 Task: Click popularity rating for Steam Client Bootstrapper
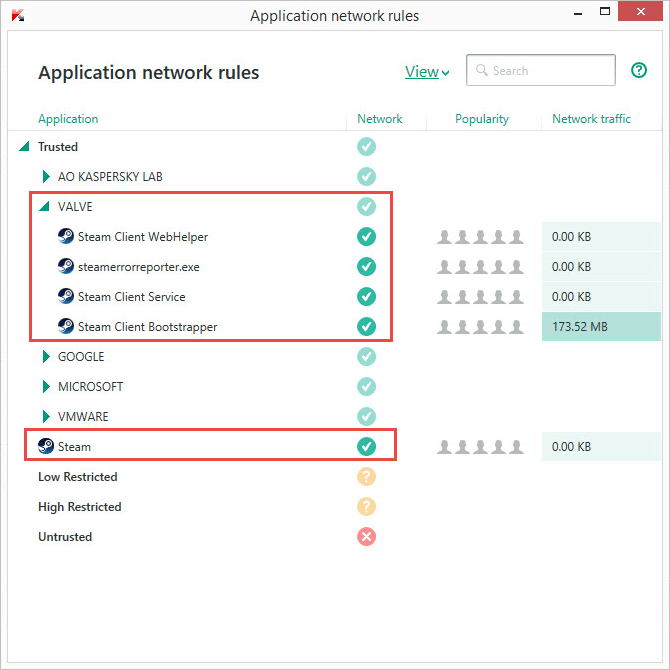tap(480, 327)
